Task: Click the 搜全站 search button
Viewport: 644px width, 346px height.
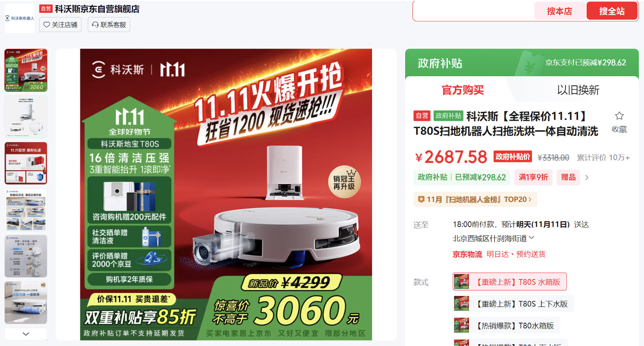Action: pos(612,11)
